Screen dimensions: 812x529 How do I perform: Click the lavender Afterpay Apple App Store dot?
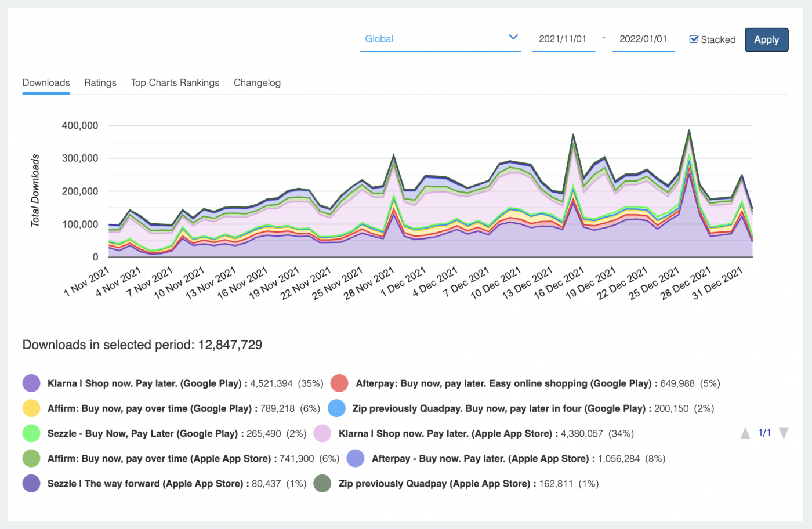point(356,458)
